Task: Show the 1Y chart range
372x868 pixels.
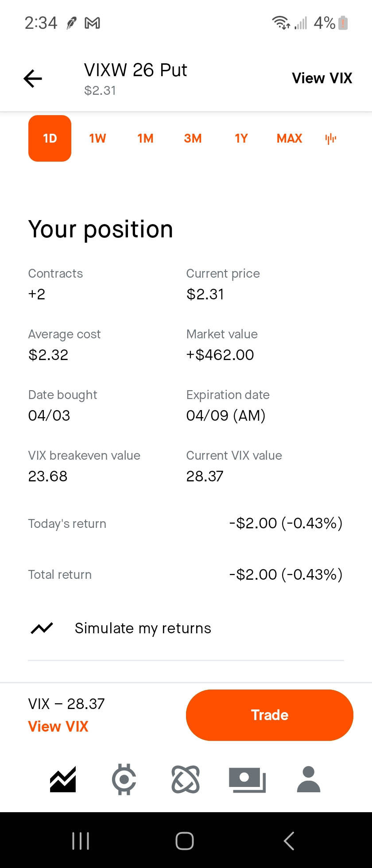Action: [241, 139]
